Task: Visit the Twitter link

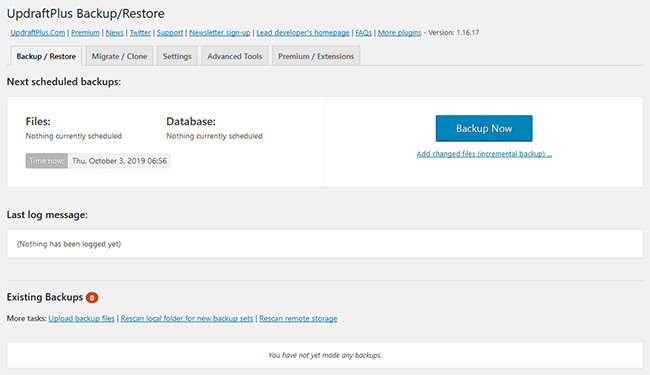Action: [x=140, y=33]
